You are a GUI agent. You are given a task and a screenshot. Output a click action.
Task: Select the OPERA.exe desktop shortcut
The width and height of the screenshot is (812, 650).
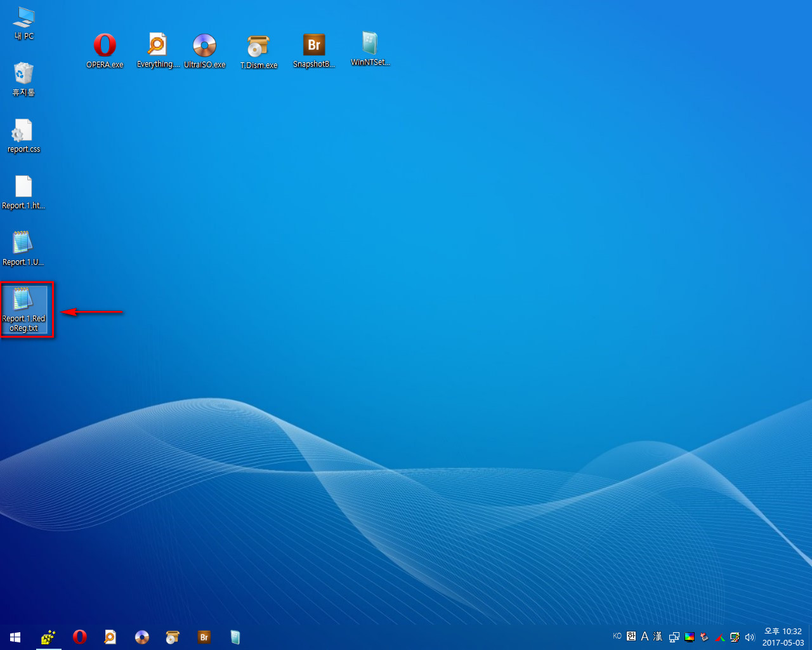pyautogui.click(x=105, y=51)
